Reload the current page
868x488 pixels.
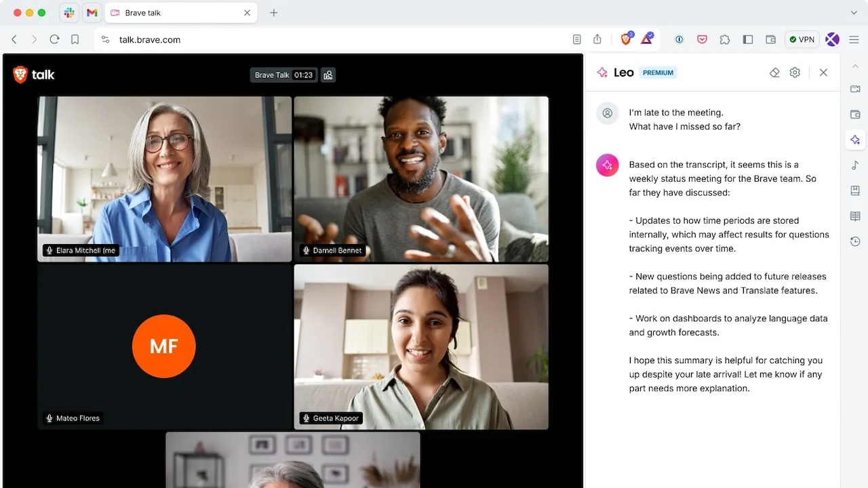(x=54, y=40)
